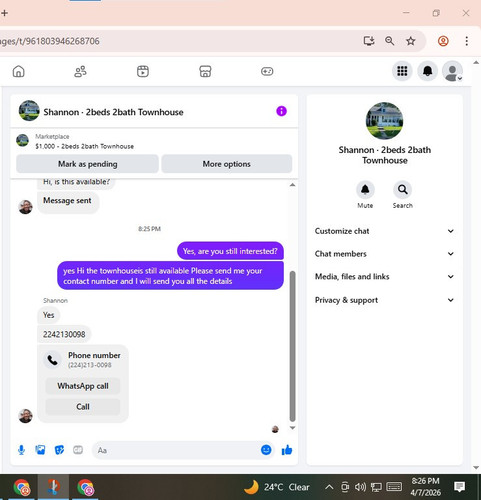Choose a GIF icon
The image size is (481, 500).
[78, 450]
